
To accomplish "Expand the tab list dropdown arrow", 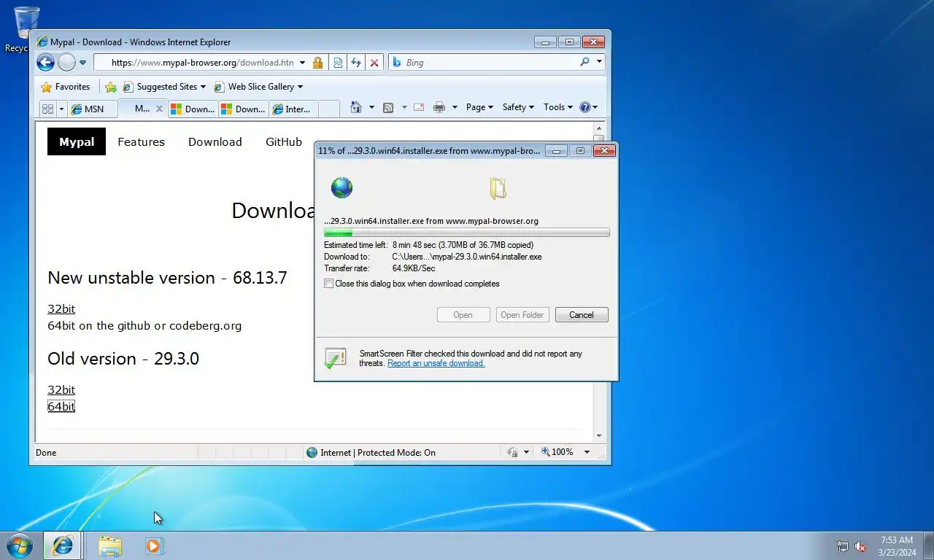I will [62, 109].
